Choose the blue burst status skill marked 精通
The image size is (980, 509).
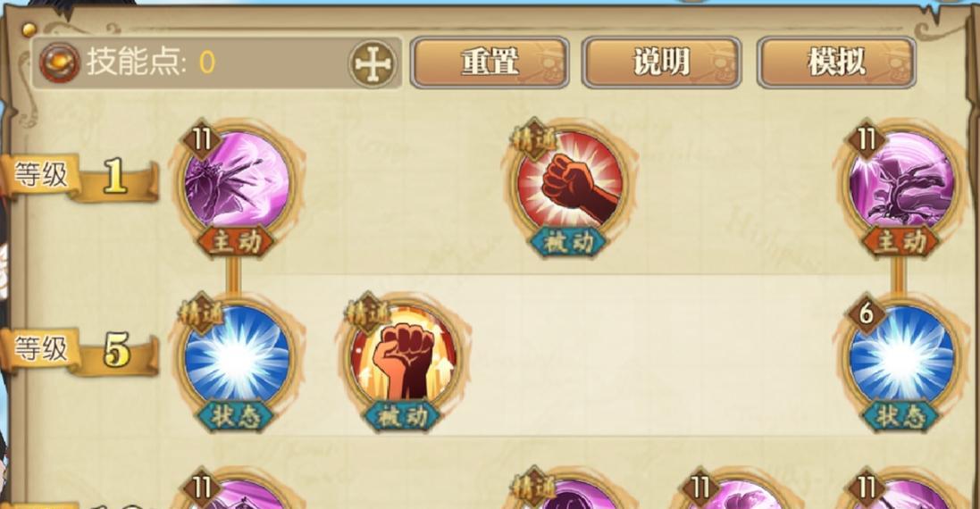click(x=237, y=355)
